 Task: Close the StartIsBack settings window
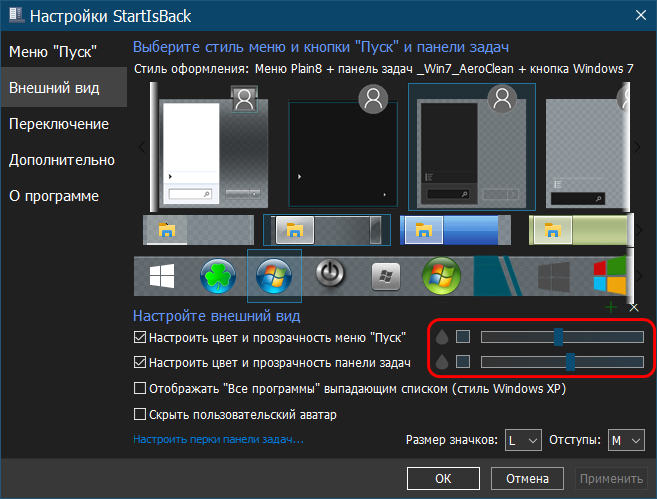tap(641, 16)
